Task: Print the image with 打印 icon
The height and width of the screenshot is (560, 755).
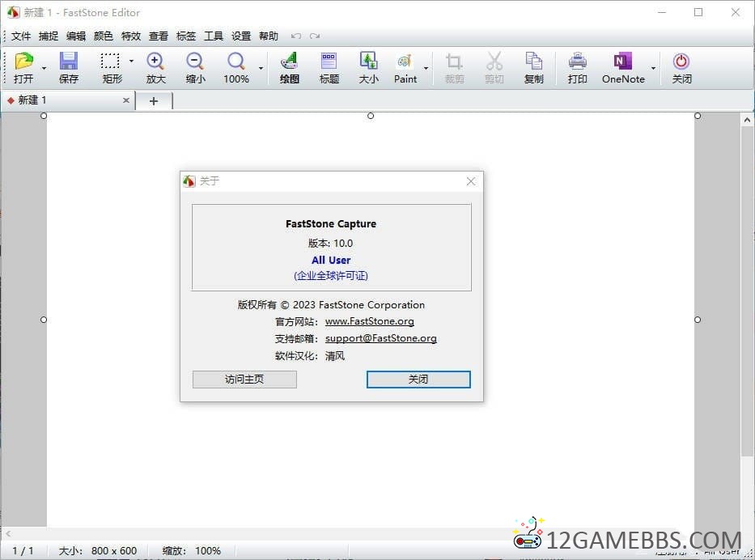Action: pos(577,62)
